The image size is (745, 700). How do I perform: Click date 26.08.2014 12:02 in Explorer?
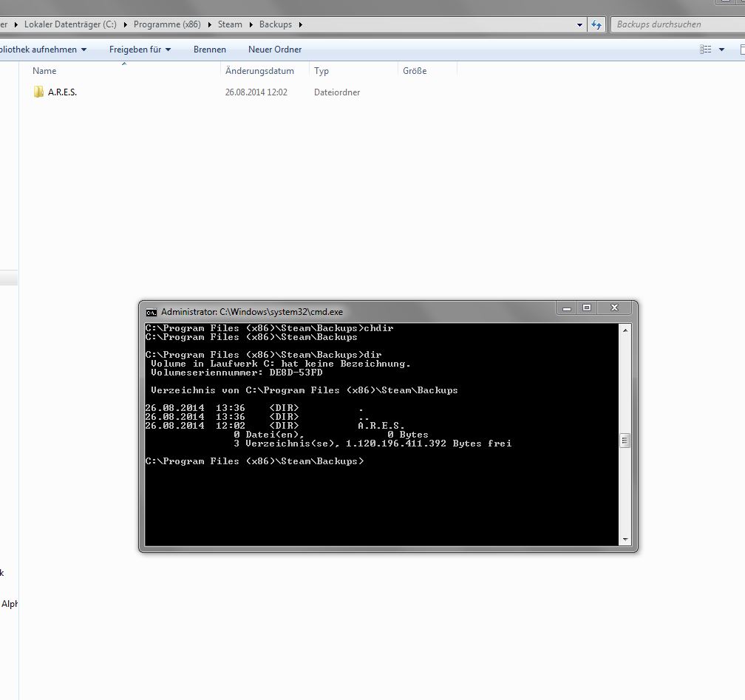coord(256,92)
